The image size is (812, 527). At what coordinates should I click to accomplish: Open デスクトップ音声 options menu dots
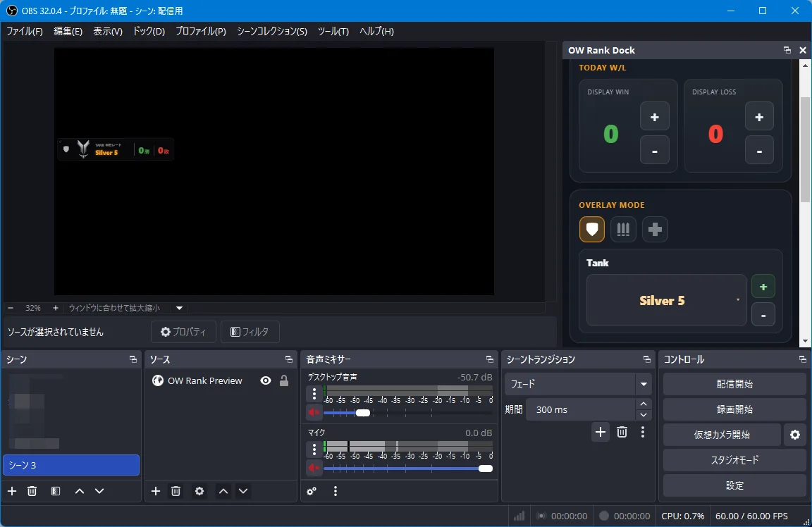pos(314,394)
